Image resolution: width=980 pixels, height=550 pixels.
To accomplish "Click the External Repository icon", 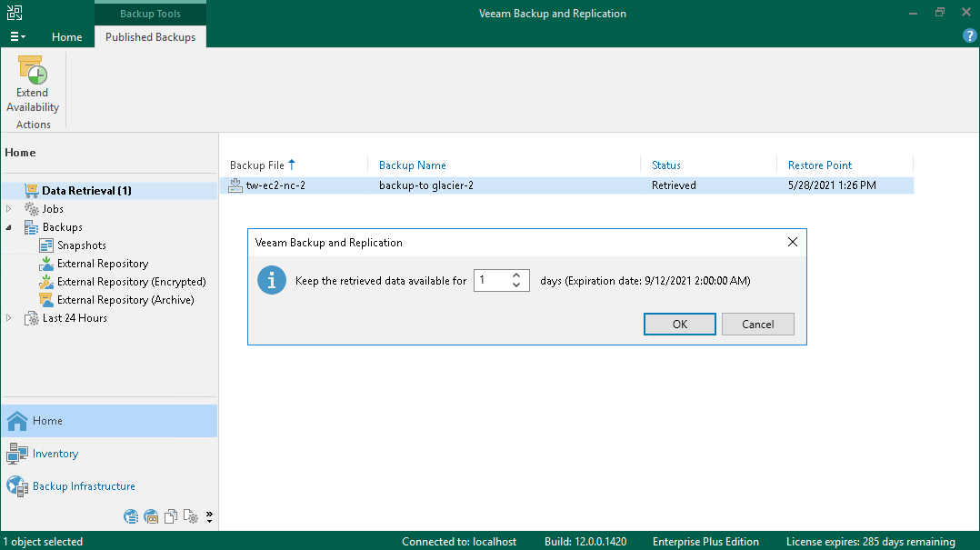I will point(46,263).
